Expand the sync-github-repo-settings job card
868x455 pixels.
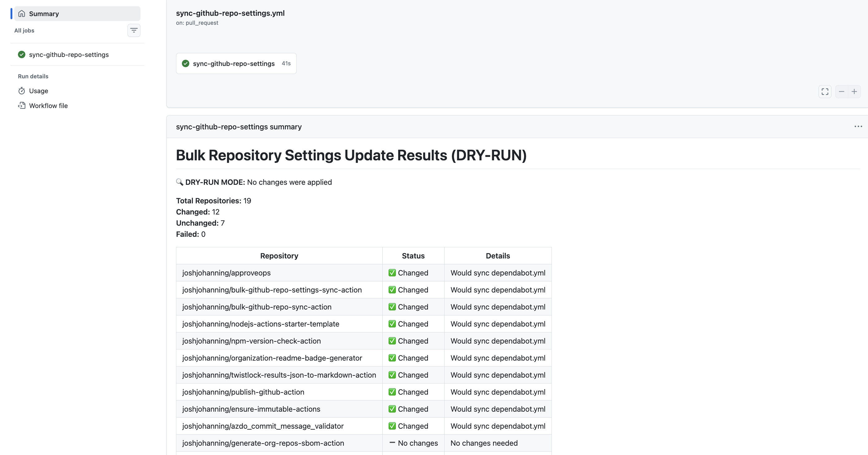(236, 63)
